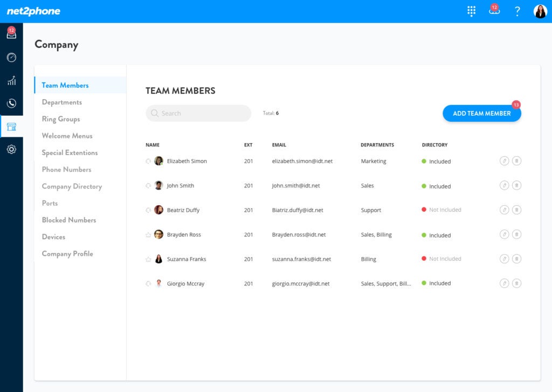Screen dimensions: 552x392
Task: Open the settings gear icon in sidebar
Action: [11, 150]
